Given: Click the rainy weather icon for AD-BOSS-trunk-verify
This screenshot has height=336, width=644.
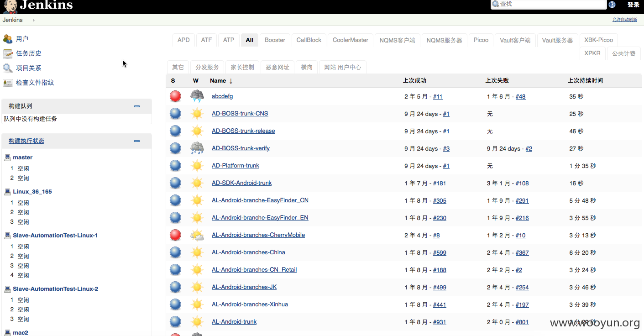Looking at the screenshot, I should tap(197, 148).
